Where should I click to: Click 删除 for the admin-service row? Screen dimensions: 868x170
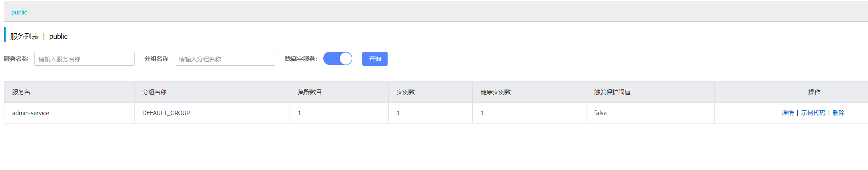tap(838, 113)
